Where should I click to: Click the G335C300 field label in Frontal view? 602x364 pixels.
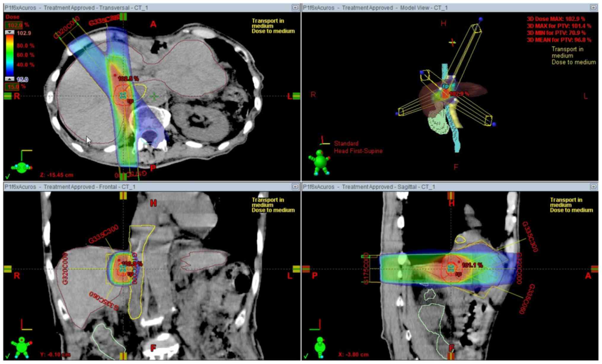(103, 234)
